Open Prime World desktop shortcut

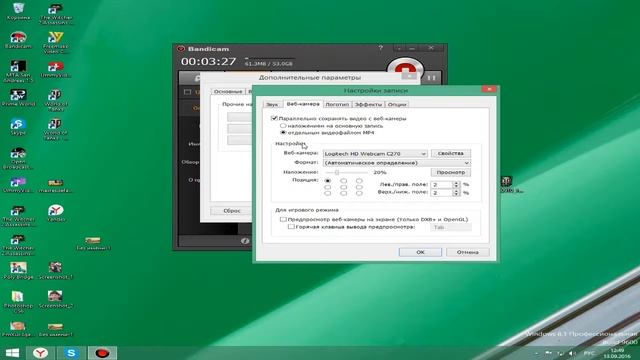pos(18,98)
